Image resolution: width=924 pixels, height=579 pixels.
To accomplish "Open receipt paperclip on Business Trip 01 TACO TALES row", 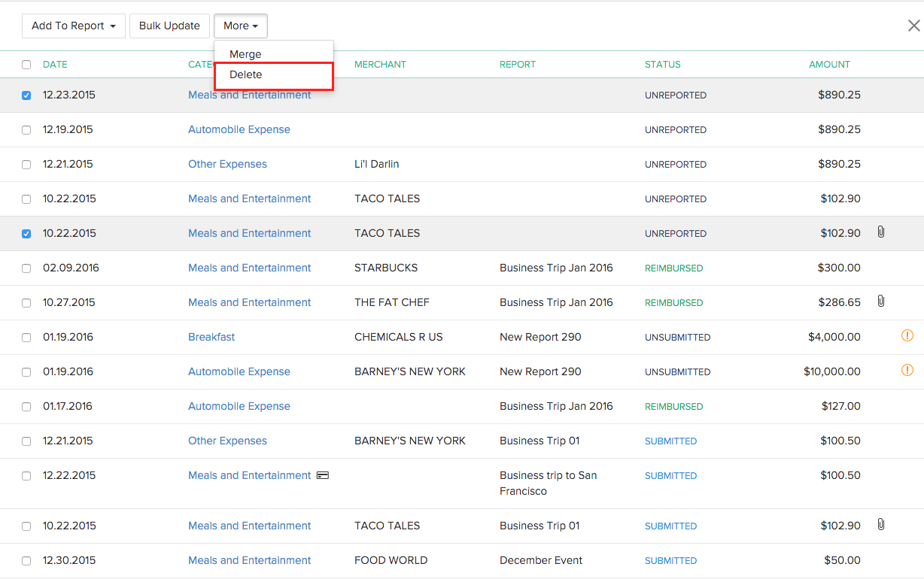I will coord(880,525).
